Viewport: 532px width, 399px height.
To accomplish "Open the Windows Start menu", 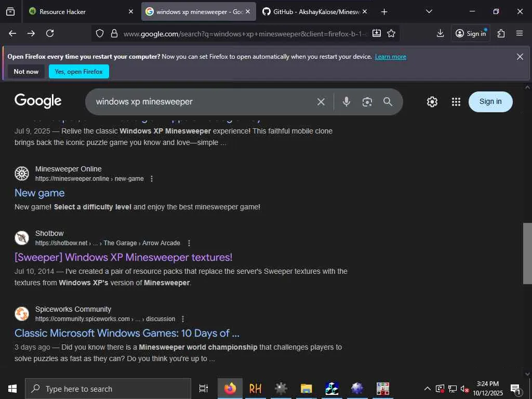I will [x=12, y=389].
